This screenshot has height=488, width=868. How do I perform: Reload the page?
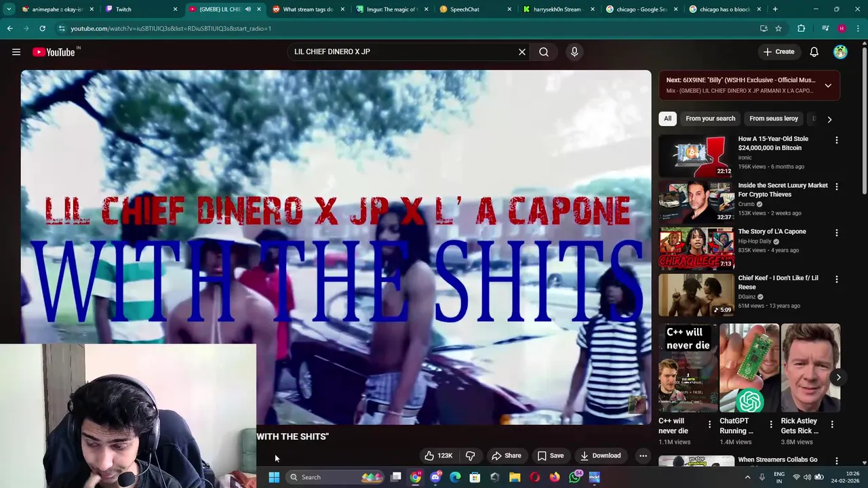42,28
